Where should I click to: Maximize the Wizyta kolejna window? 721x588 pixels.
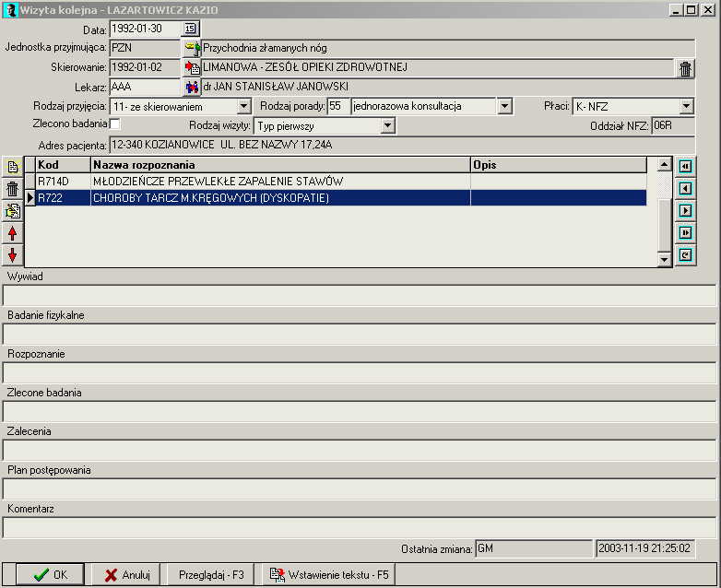pyautogui.click(x=691, y=9)
